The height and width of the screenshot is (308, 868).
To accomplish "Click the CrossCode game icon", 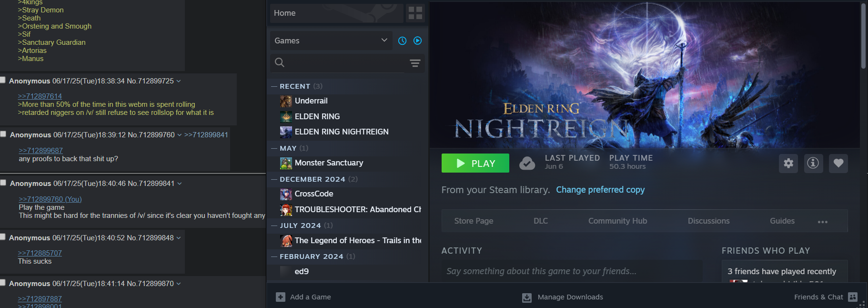I will point(286,194).
